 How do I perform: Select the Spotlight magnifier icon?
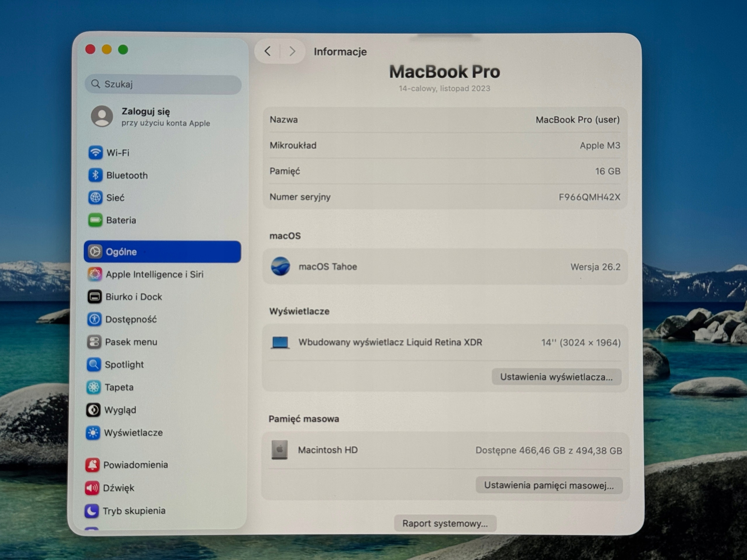point(94,365)
